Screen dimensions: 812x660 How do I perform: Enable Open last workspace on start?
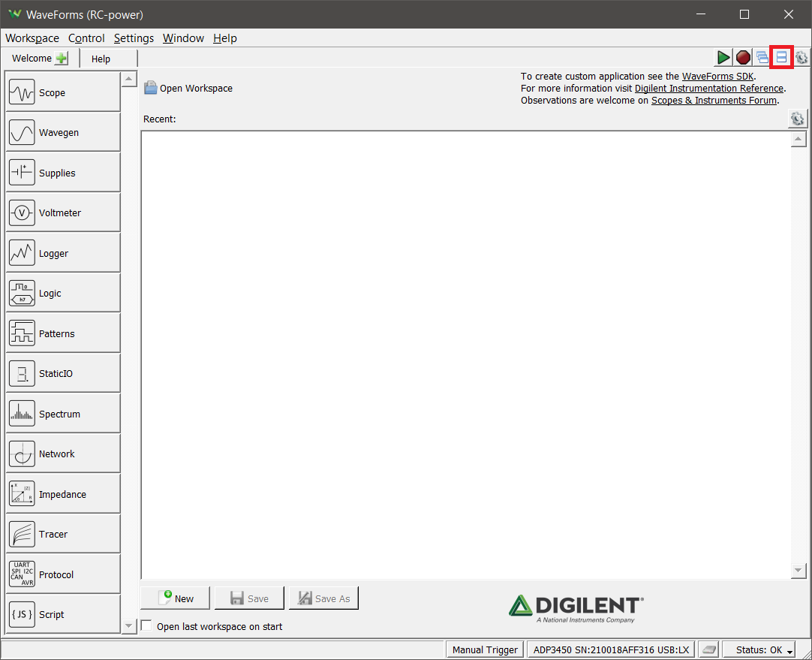pos(146,625)
